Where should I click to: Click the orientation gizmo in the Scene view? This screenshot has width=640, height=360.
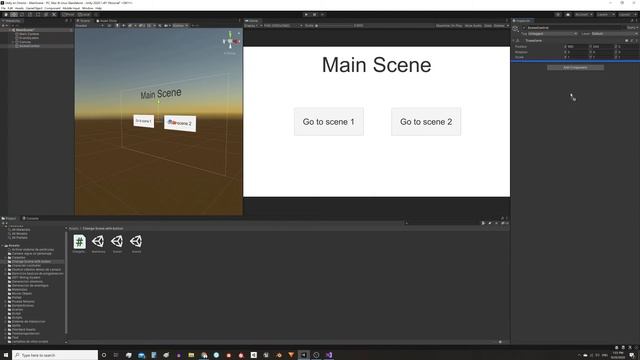point(230,41)
